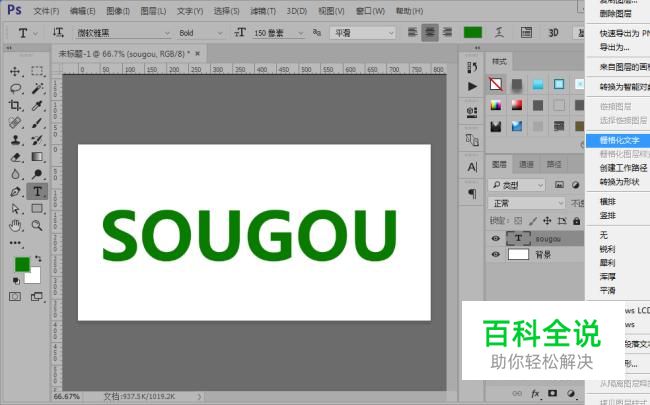Open the anti-aliasing 平滑 dropdown
The image size is (650, 405).
(x=363, y=33)
